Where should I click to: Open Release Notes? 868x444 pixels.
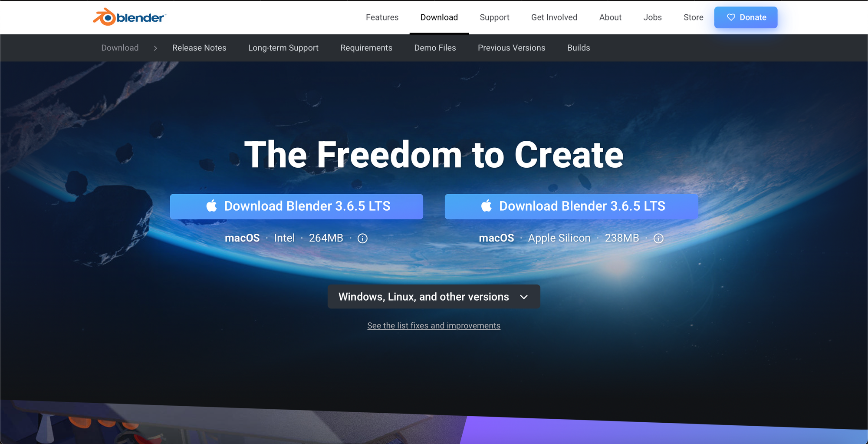pos(199,48)
